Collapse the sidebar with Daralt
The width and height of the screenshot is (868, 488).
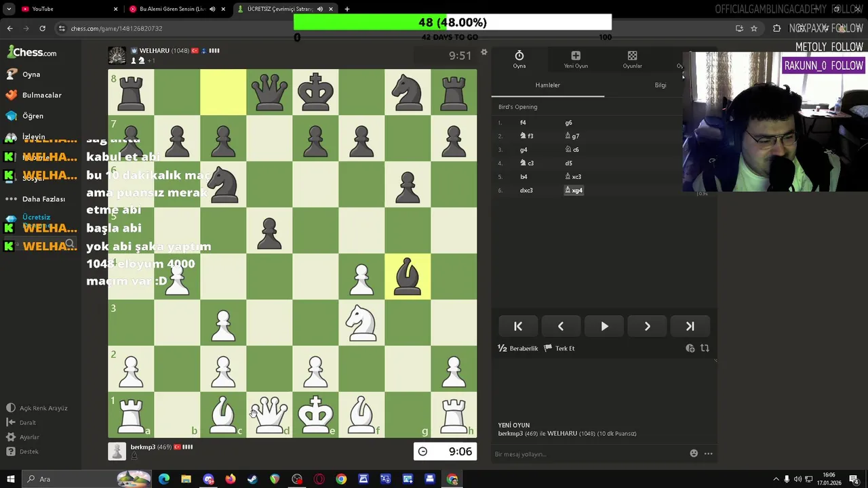pos(21,422)
